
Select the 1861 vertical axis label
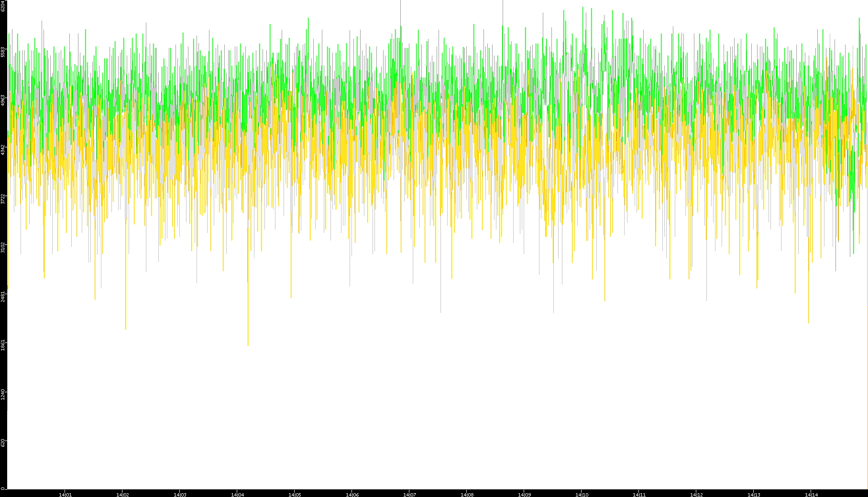(x=3, y=345)
